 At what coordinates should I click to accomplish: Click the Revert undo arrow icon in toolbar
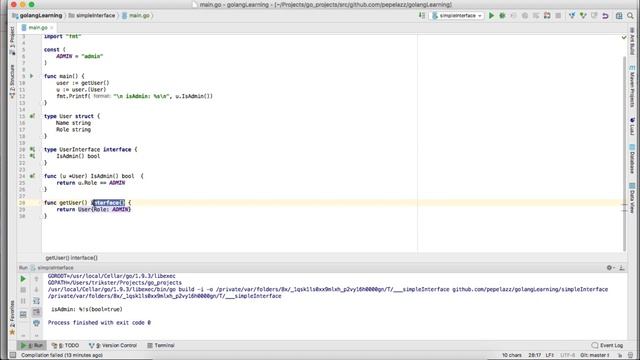pyautogui.click(x=605, y=16)
